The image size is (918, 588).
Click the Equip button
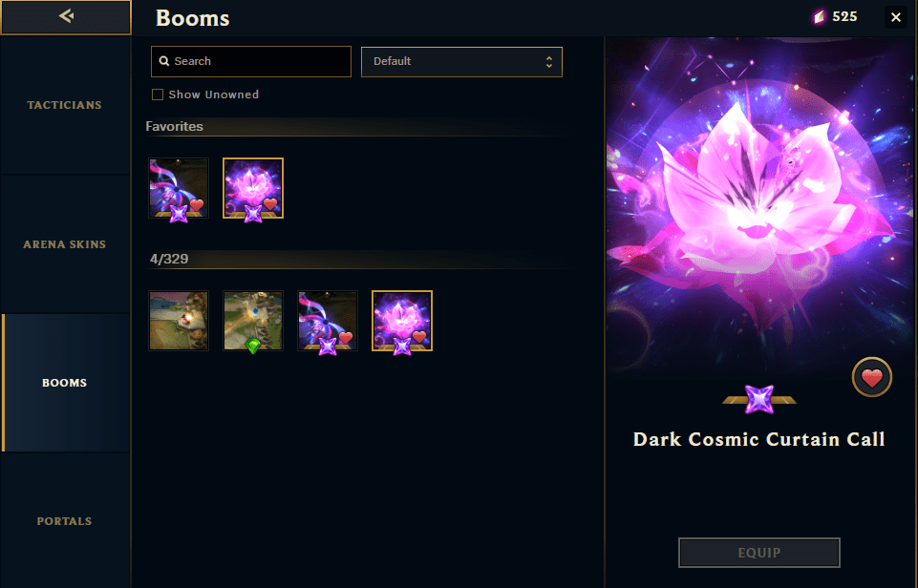pos(759,553)
